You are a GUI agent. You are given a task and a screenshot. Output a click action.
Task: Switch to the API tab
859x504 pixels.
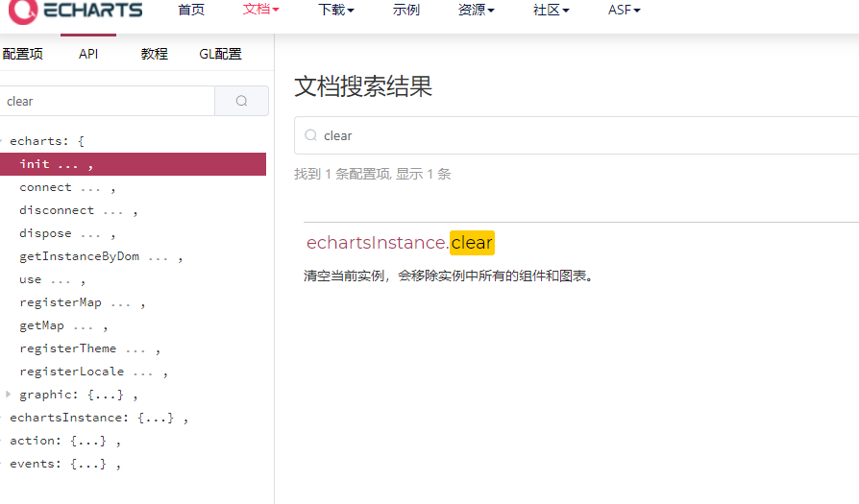pyautogui.click(x=88, y=54)
